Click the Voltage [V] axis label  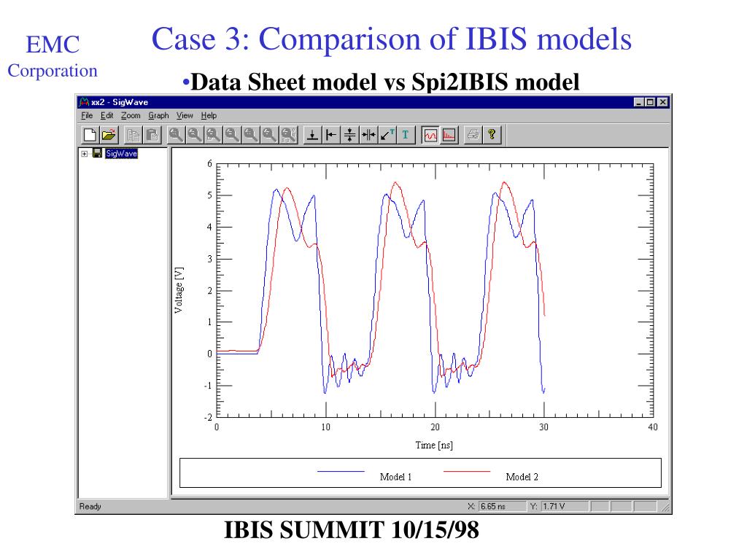click(179, 290)
